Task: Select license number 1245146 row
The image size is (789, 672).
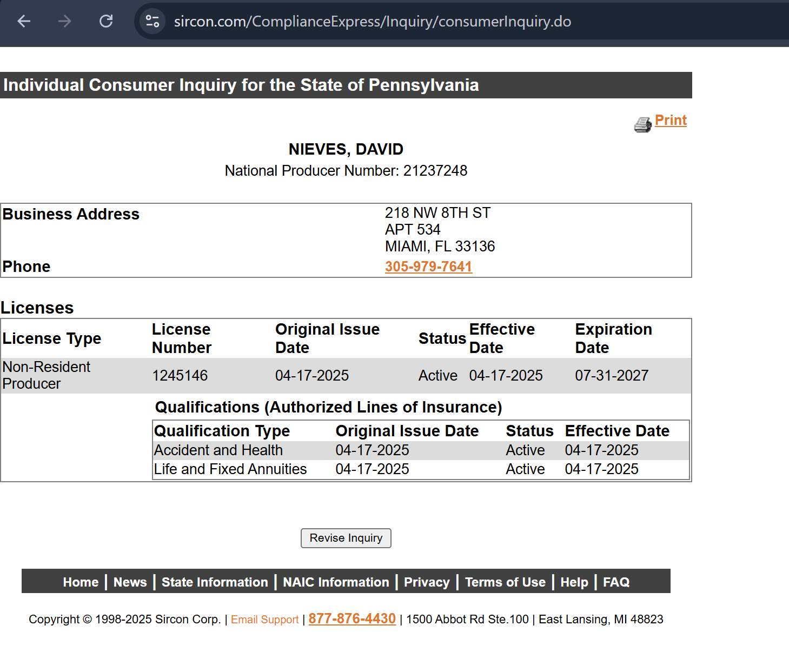Action: (180, 375)
